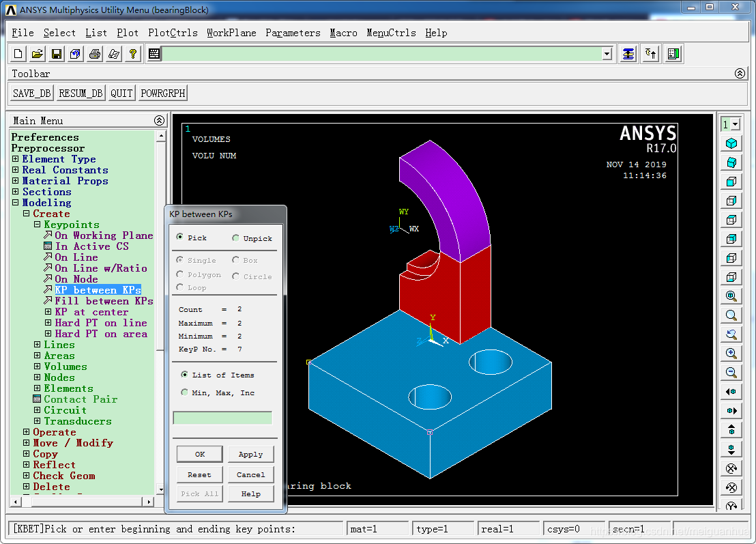Image resolution: width=756 pixels, height=544 pixels.
Task: Click the Open ANSYS File icon
Action: click(37, 54)
